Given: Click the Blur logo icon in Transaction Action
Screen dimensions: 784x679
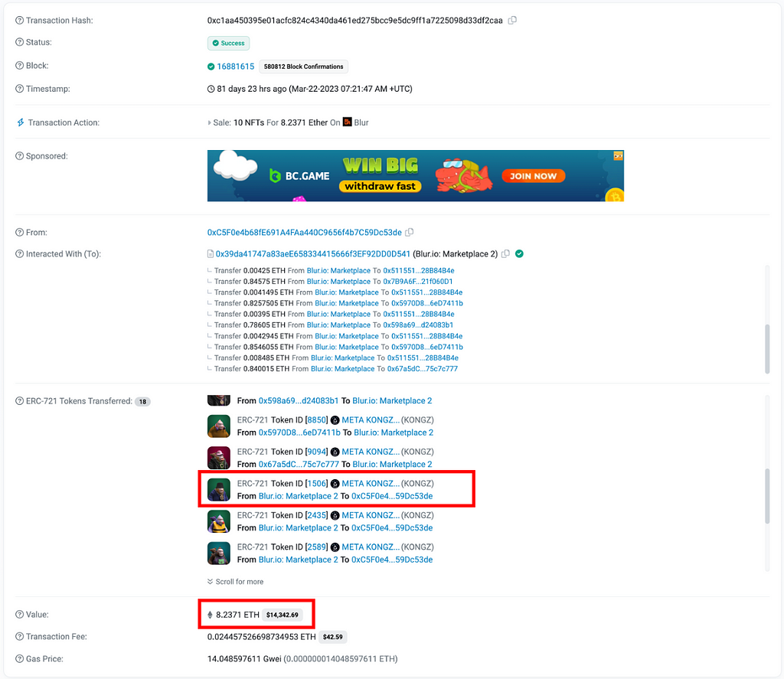Looking at the screenshot, I should (x=347, y=122).
